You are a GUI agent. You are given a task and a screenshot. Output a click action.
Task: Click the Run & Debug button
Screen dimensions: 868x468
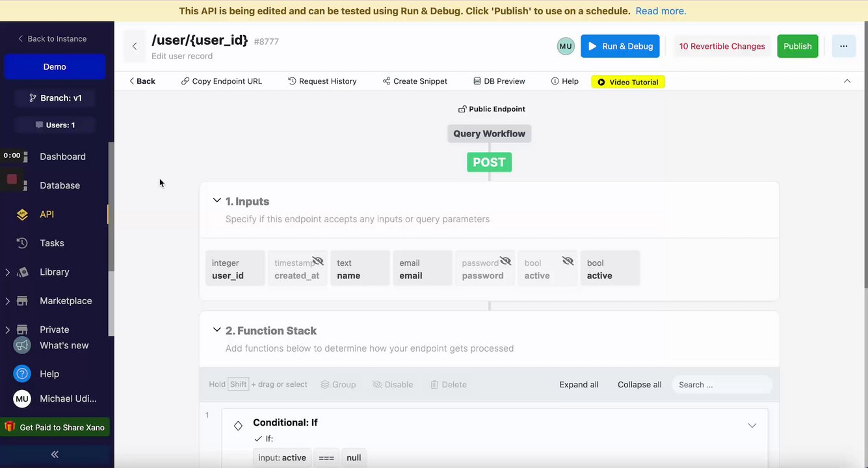(x=620, y=46)
